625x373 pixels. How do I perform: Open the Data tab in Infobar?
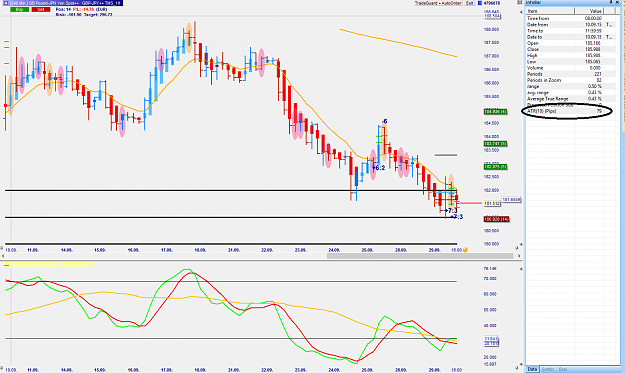tap(532, 369)
